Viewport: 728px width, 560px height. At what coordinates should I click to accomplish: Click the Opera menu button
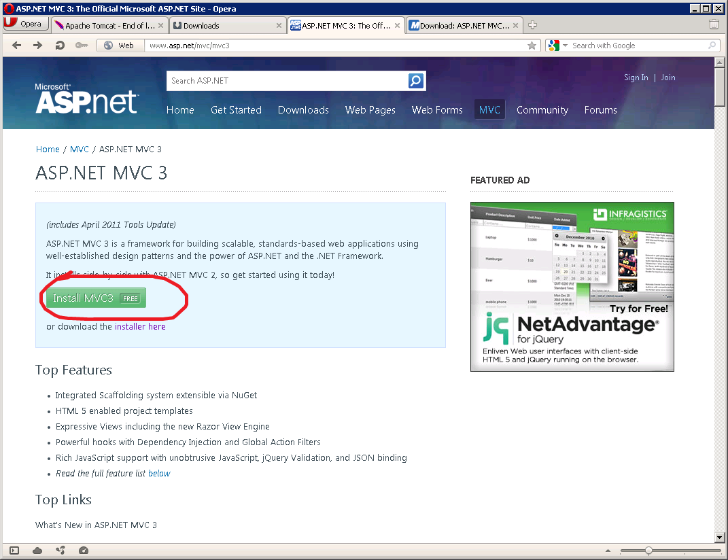point(26,24)
